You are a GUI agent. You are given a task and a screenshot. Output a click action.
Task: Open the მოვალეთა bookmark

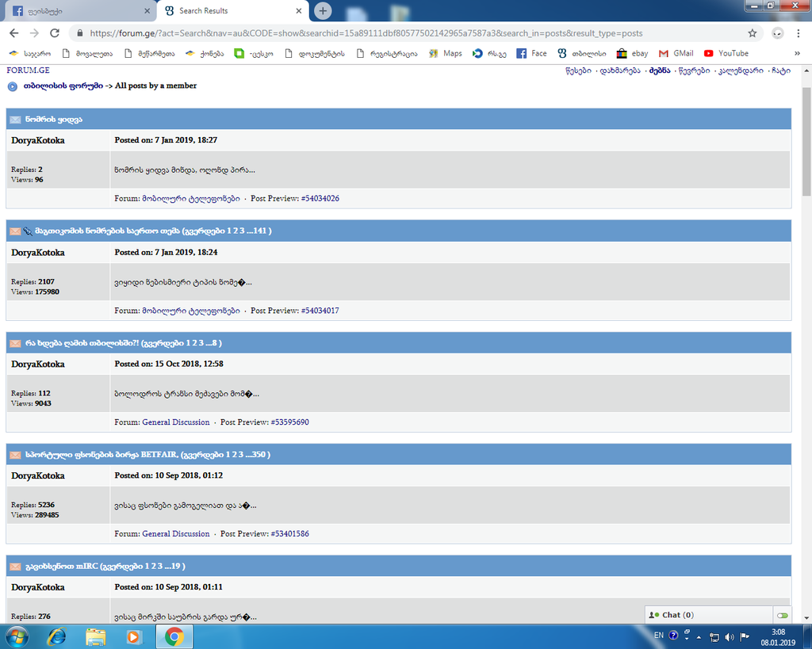tap(87, 53)
